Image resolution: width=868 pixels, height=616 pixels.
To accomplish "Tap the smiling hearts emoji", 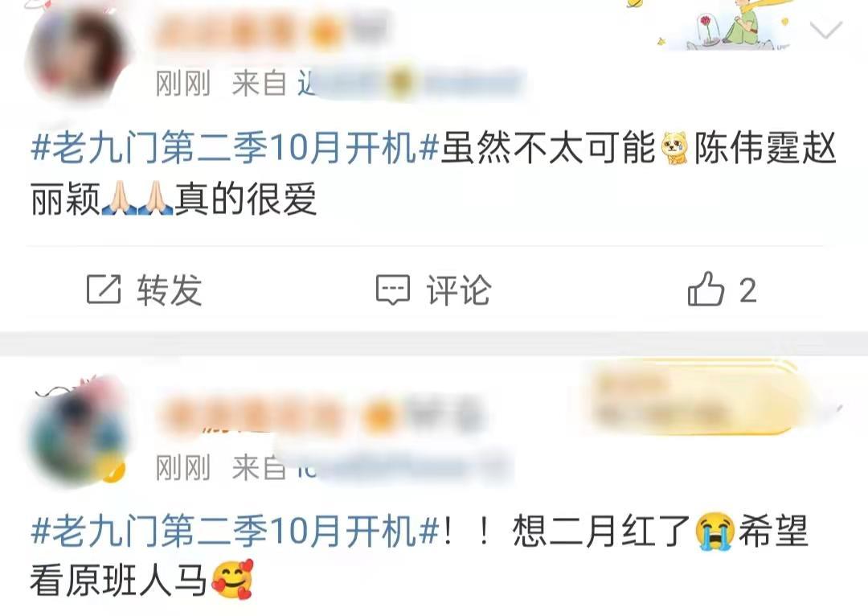I will pos(233,580).
